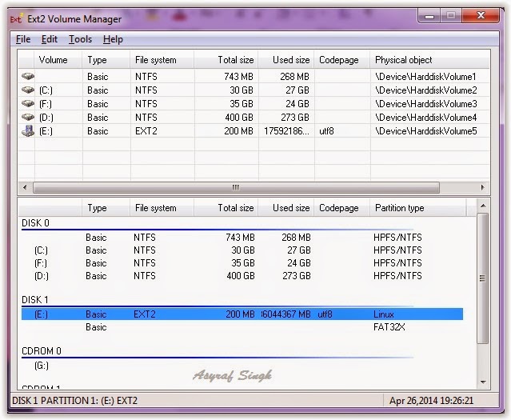Click the status bar date Apr 26,2014

pyautogui.click(x=431, y=401)
